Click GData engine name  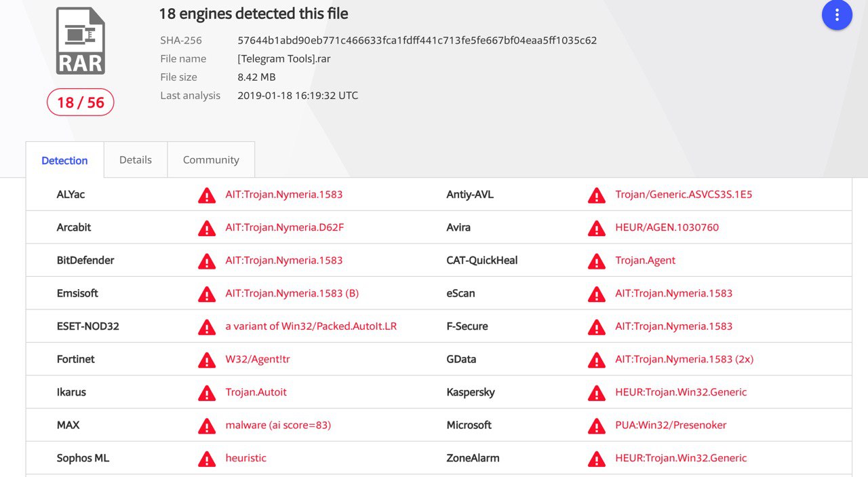click(x=461, y=359)
